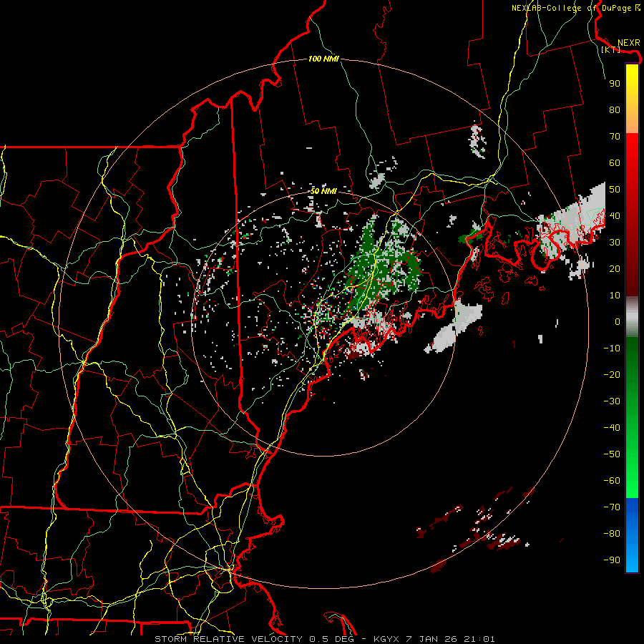Select the 10 label on velocity scale
Screen dimensions: 644x644
coord(615,296)
